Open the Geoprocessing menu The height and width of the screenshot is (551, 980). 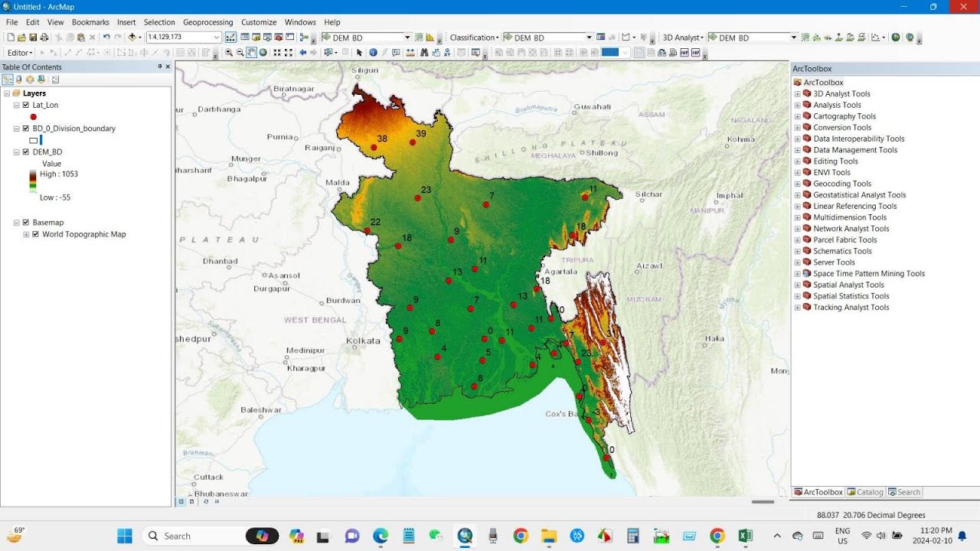pos(207,22)
